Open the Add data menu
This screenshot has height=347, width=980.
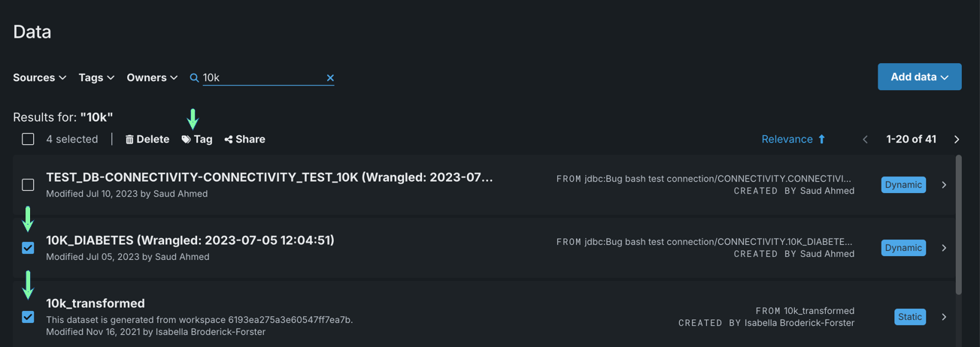[919, 77]
